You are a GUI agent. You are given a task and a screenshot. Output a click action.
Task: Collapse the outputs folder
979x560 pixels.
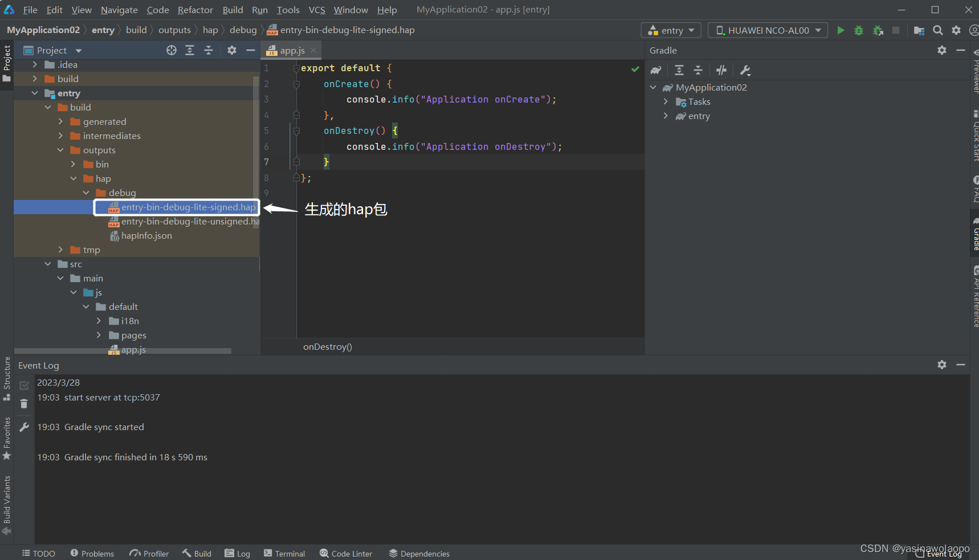[x=60, y=150]
